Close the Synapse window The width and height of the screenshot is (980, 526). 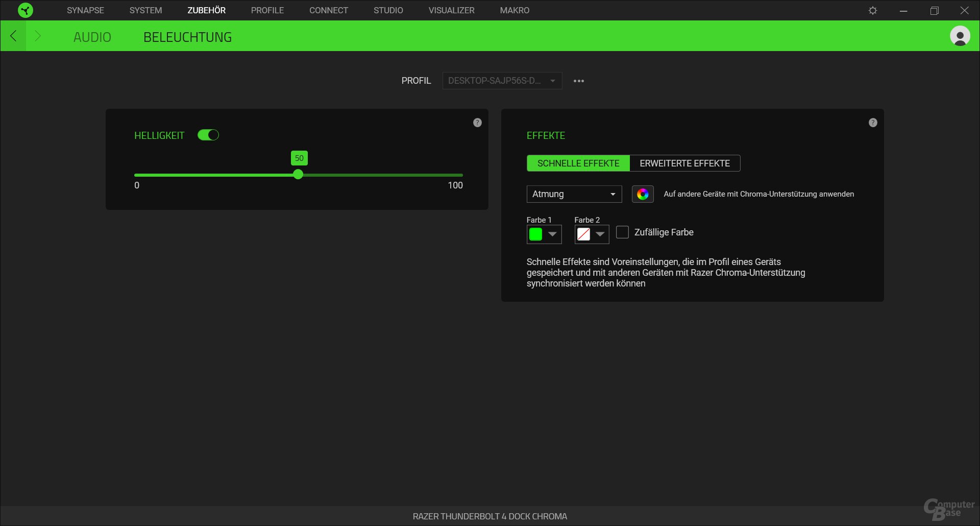coord(965,10)
